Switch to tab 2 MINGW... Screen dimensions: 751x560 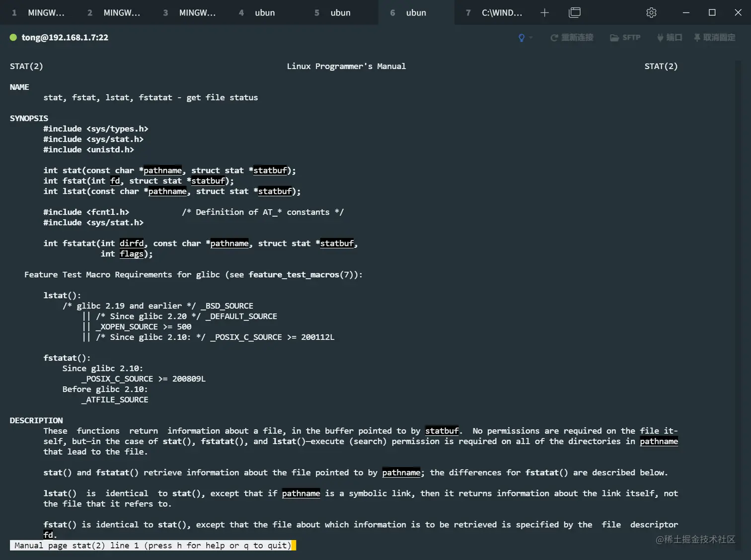[113, 12]
